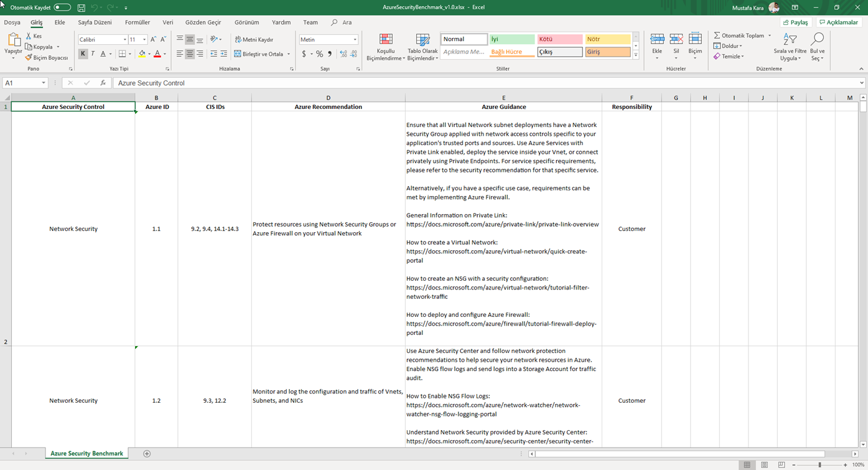Switch to the Görünüm tab
Image resolution: width=868 pixels, height=470 pixels.
coord(246,22)
